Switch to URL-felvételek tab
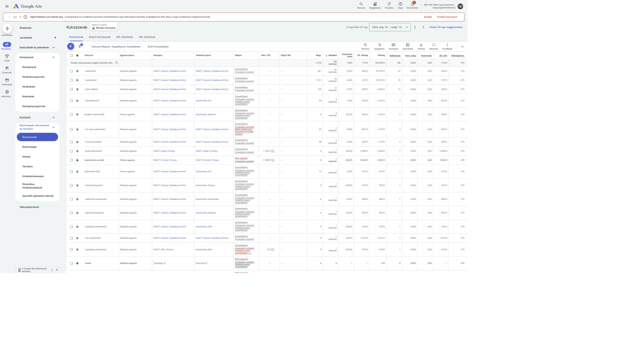Image resolution: width=623 pixels, height=364 pixels. [x=124, y=37]
